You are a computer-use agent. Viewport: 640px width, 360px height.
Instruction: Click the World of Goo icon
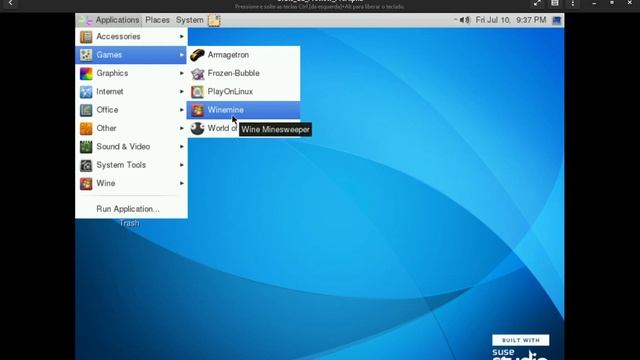click(x=198, y=129)
